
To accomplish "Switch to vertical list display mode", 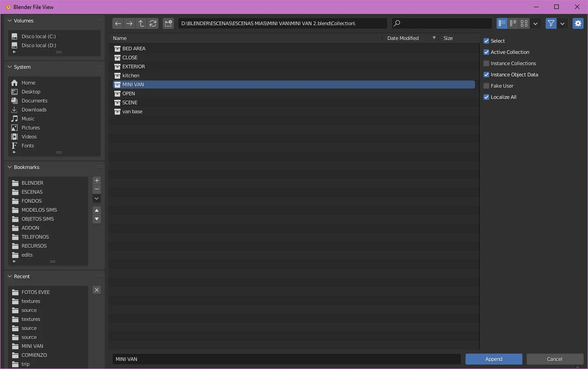I will click(502, 23).
